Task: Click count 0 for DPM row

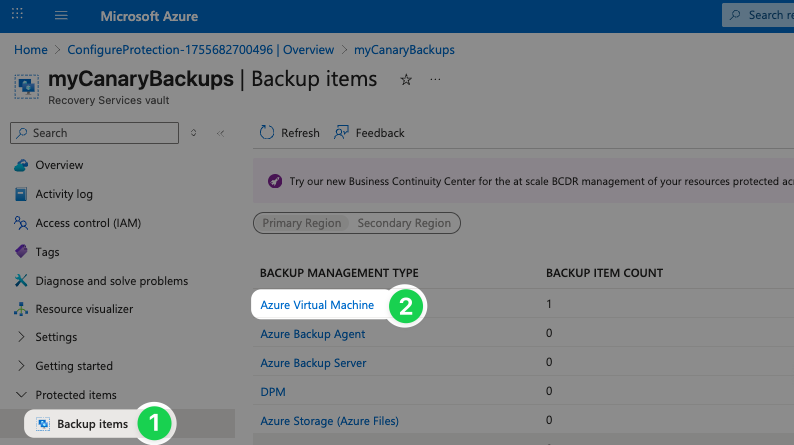Action: 549,391
